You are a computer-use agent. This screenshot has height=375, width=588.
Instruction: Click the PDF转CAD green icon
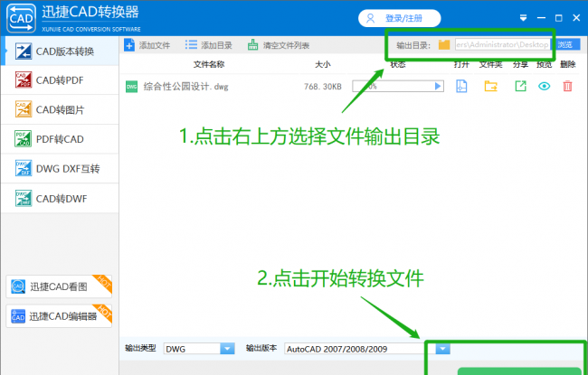24,139
